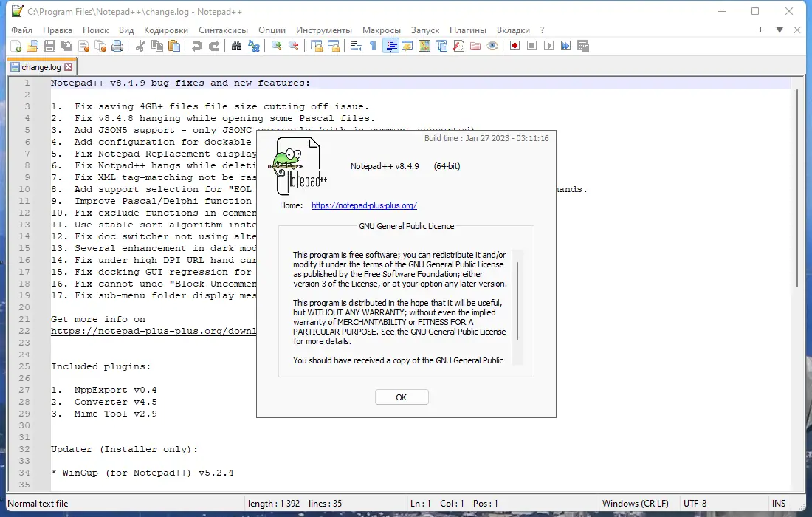Click the Open file toolbar icon
The image size is (812, 517).
pyautogui.click(x=32, y=46)
